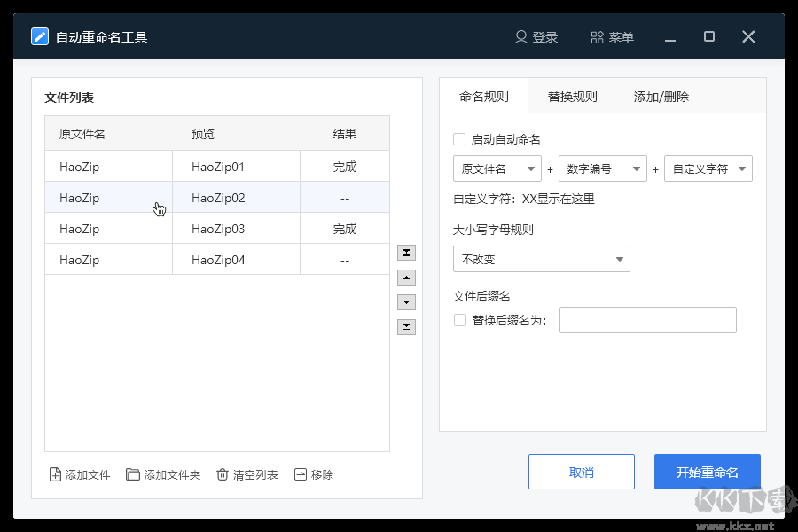Enable the 启动自动命名 checkbox

(x=459, y=138)
